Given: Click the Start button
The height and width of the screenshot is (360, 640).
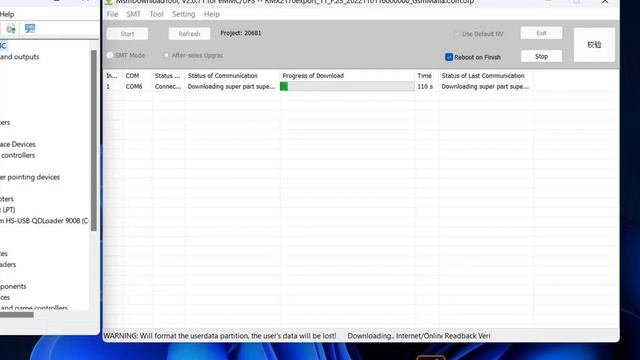Looking at the screenshot, I should [x=127, y=34].
